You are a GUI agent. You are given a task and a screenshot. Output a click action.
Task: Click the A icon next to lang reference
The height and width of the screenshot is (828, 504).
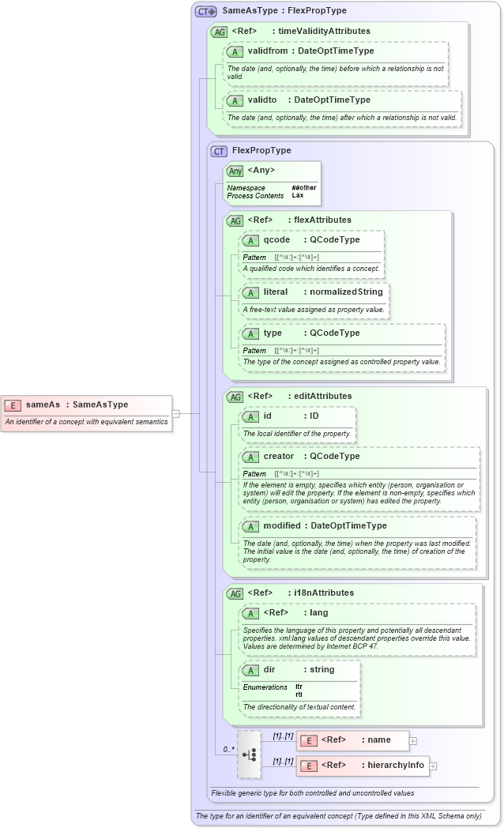(250, 614)
